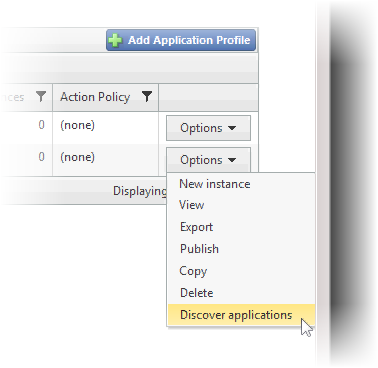
Task: Collapse the second row's Options dropdown
Action: click(x=208, y=160)
